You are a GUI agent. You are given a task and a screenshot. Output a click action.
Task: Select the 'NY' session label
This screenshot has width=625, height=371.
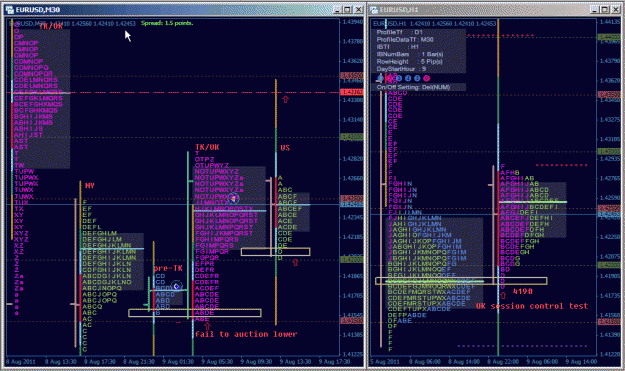[x=90, y=186]
